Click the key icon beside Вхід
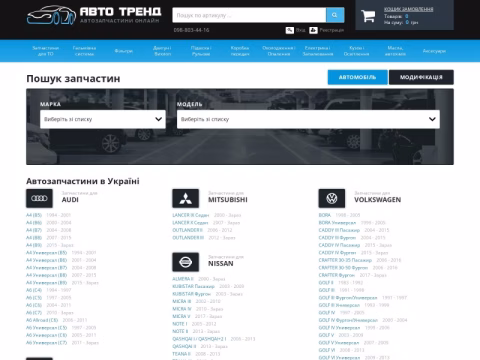This screenshot has width=480, height=360. (x=290, y=30)
